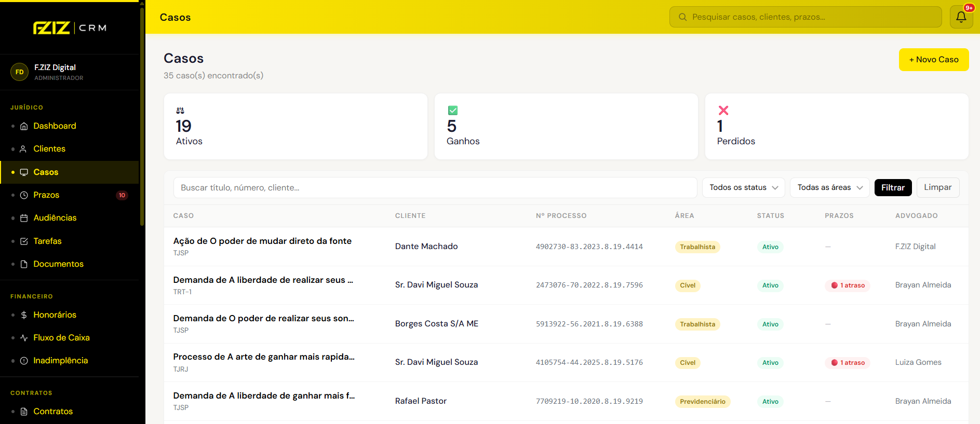Click 1 atraso badge in TRT-1 row
The image size is (980, 424).
pyautogui.click(x=848, y=285)
